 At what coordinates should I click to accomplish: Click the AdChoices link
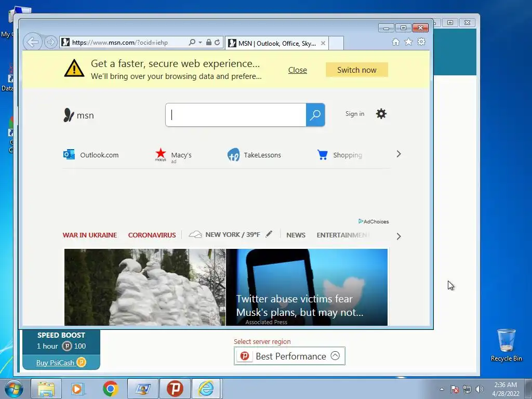[374, 221]
